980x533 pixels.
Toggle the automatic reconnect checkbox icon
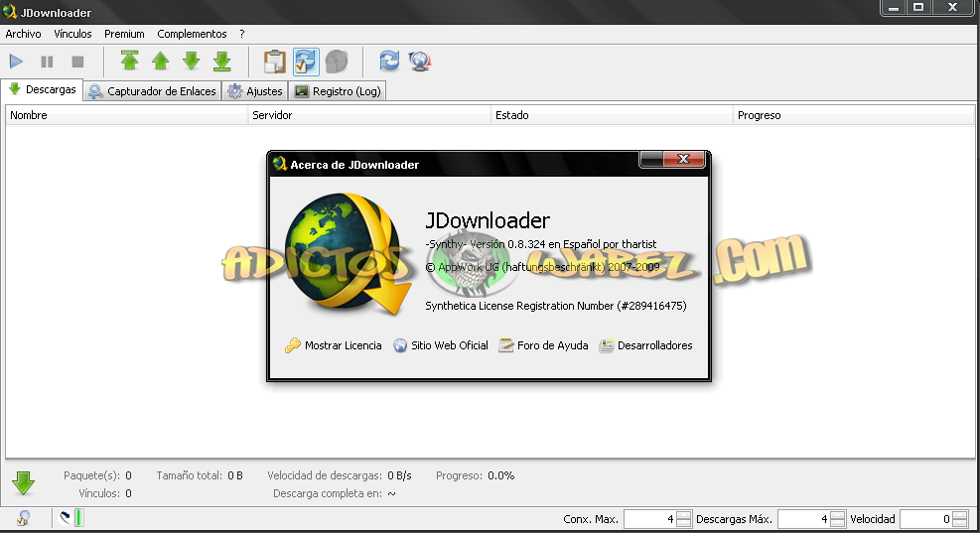click(306, 62)
